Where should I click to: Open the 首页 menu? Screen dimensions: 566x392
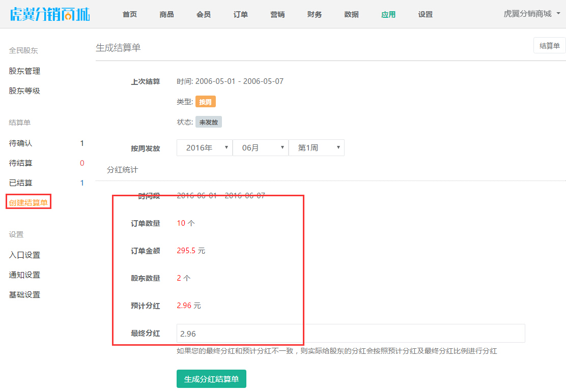(x=130, y=14)
